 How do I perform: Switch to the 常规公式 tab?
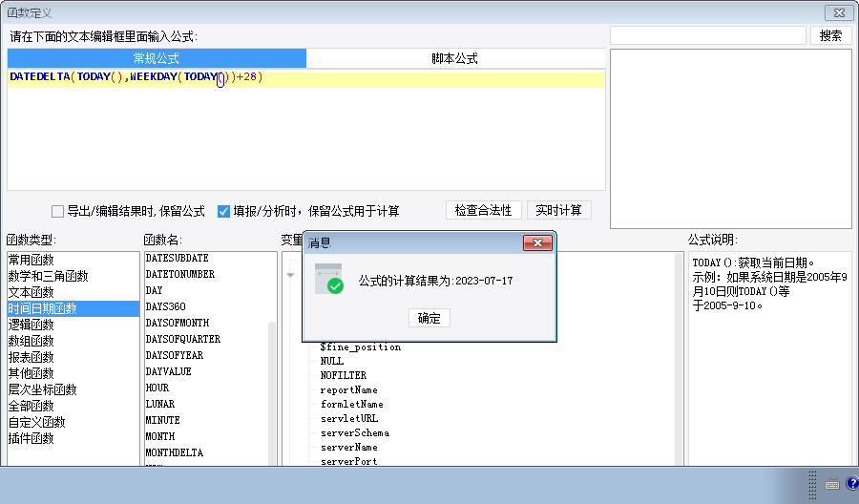157,58
